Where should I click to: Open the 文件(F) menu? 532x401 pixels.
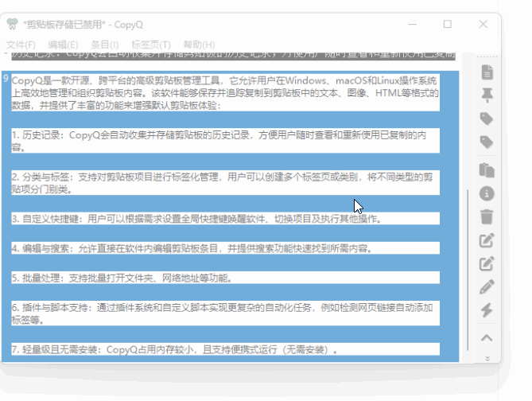21,45
